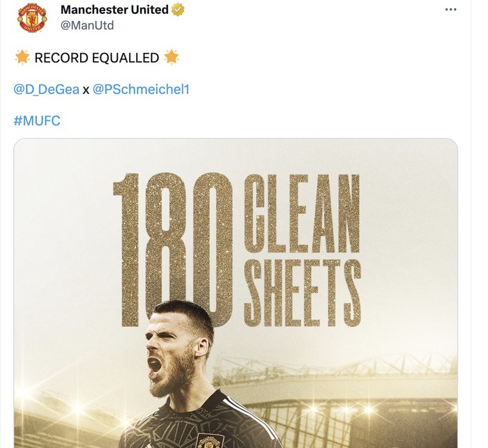Viewport: 488px width, 448px height.
Task: Click the star emoji before RECORD EQUALLED
Action: coord(22,58)
